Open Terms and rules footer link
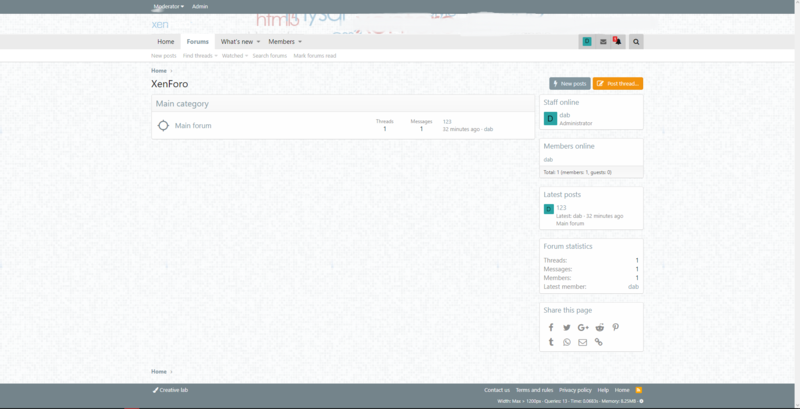 [x=534, y=390]
